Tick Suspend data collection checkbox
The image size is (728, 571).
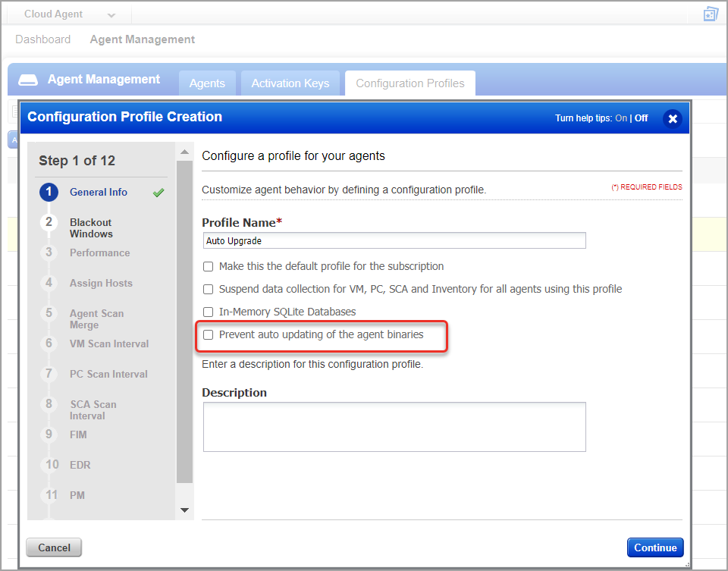[x=208, y=289]
